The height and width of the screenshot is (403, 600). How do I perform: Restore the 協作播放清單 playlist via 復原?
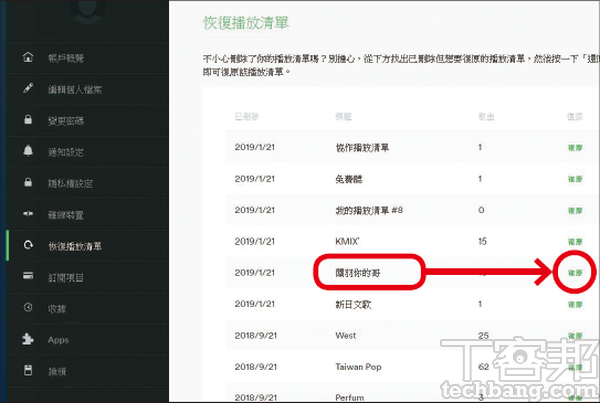[x=575, y=148]
